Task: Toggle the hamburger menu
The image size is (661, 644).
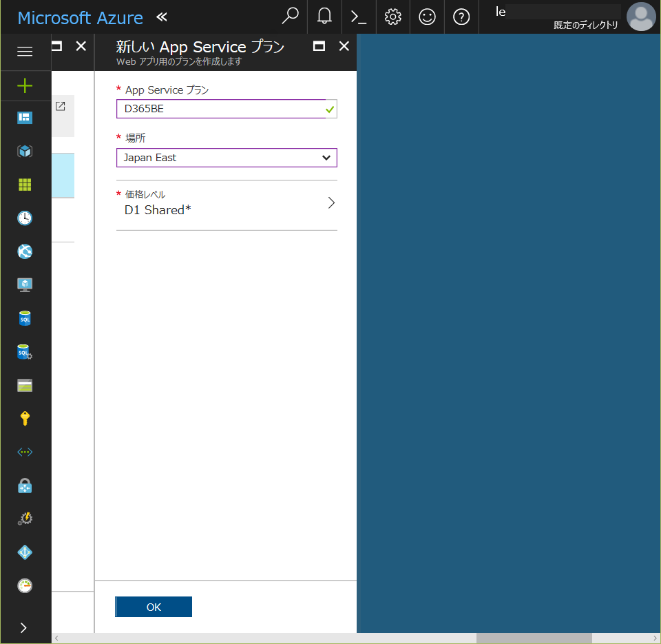Action: pyautogui.click(x=25, y=52)
